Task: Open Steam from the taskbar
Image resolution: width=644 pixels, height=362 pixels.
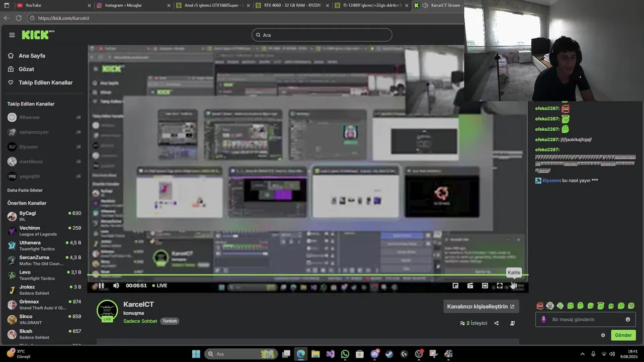Action: coord(389,354)
